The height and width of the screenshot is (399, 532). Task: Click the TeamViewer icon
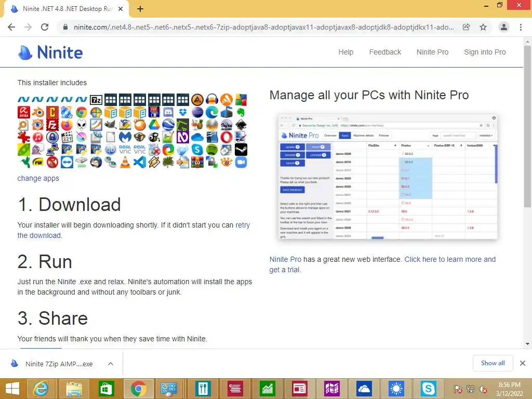tap(67, 162)
